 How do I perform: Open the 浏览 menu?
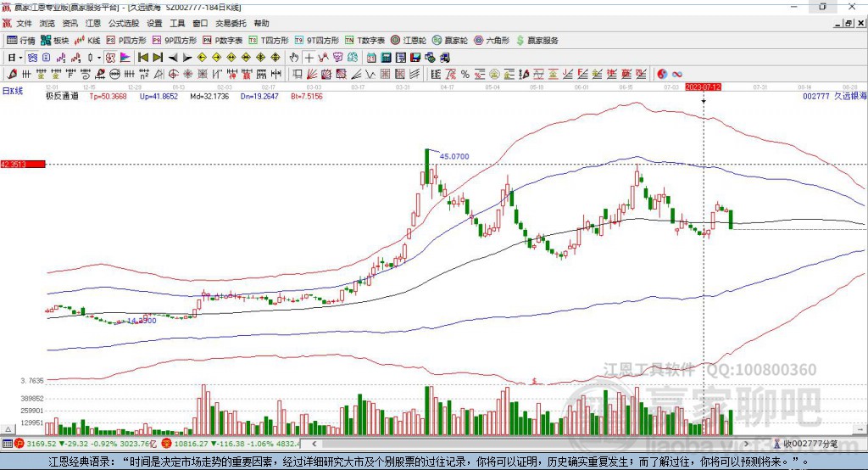47,23
